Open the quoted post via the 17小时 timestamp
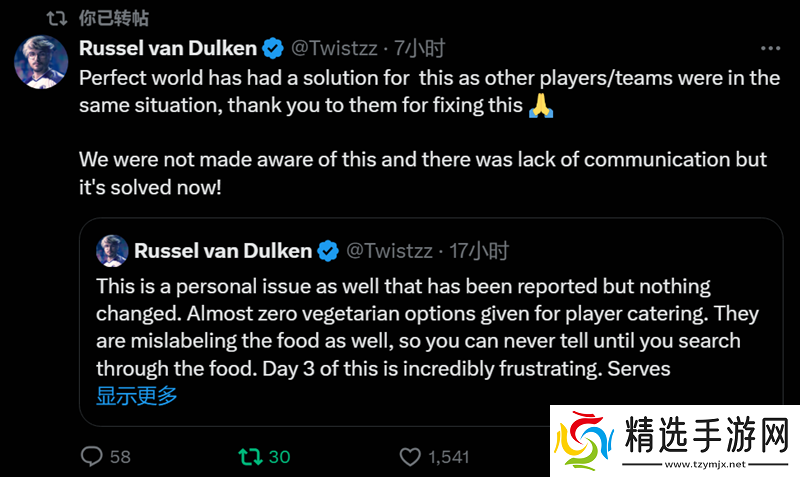Viewport: 800px width, 477px height. point(480,250)
